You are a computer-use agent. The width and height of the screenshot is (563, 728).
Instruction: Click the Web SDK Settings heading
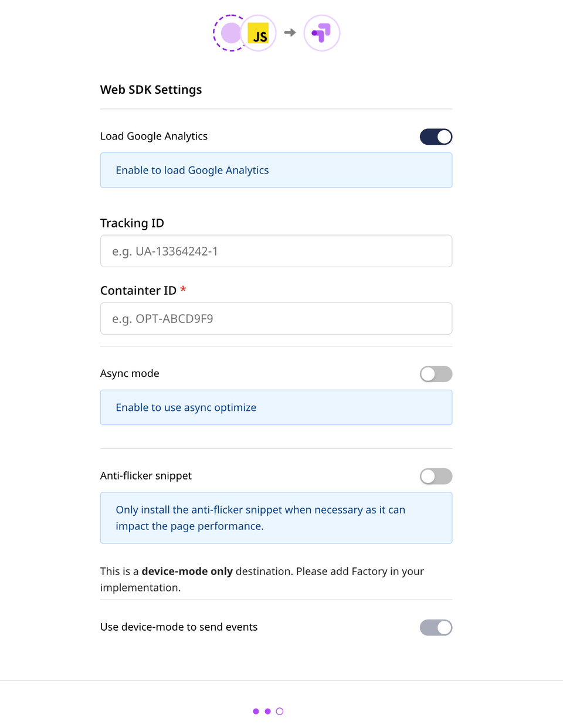tap(151, 90)
